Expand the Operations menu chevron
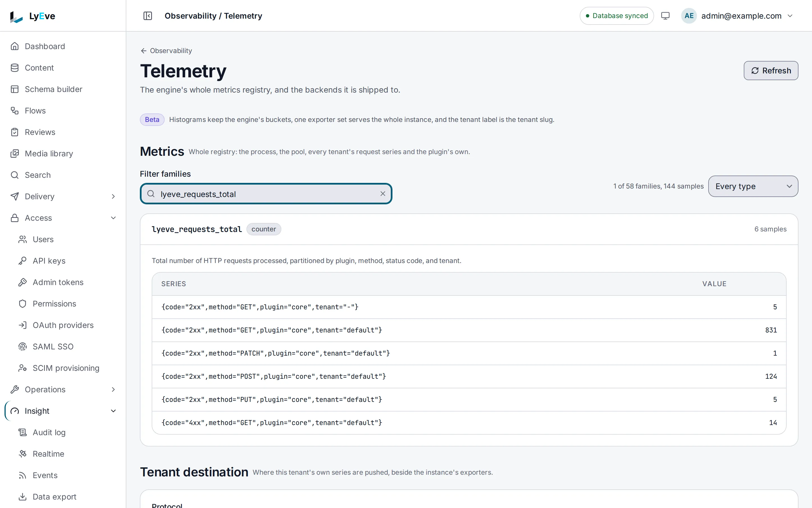The height and width of the screenshot is (508, 812). (113, 389)
